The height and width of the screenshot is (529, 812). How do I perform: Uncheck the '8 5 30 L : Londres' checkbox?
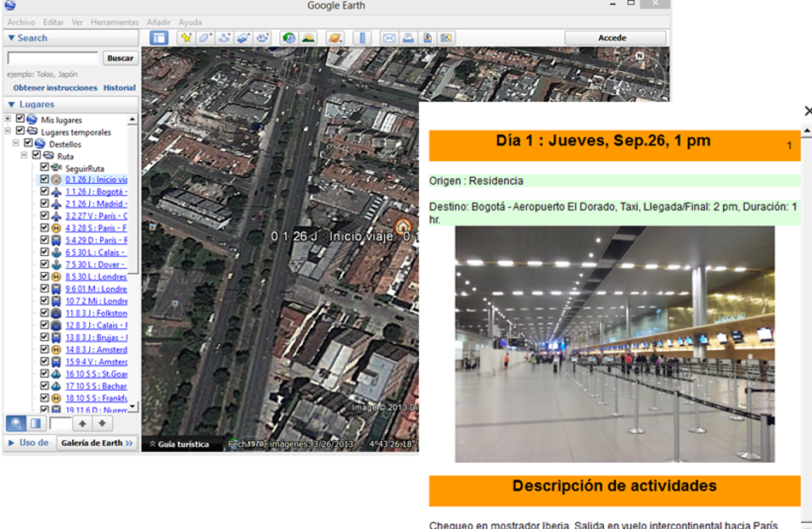44,276
